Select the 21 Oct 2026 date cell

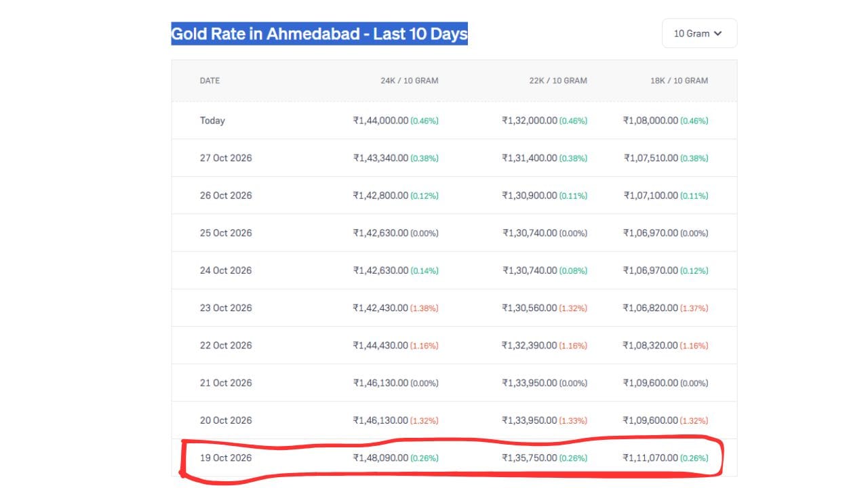(x=226, y=383)
